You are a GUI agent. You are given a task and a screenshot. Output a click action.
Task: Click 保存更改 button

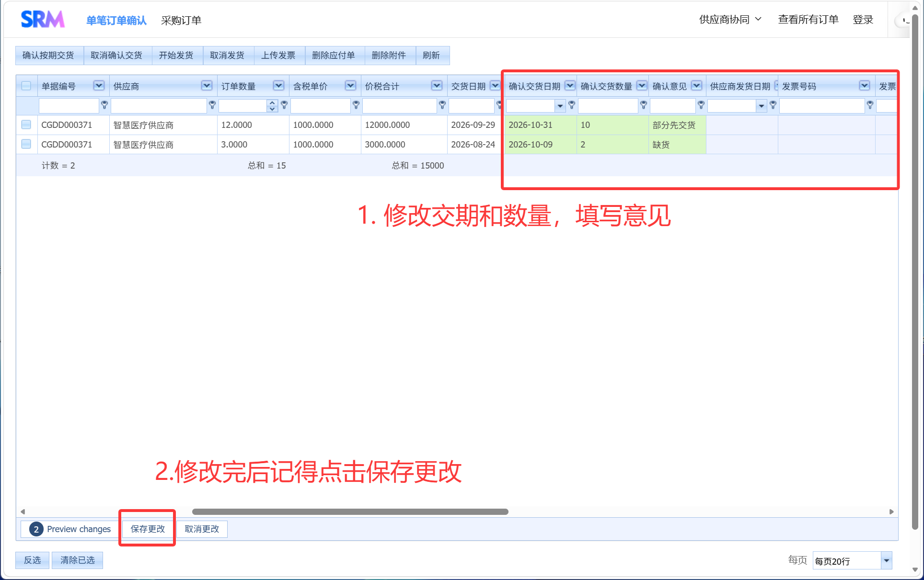(x=148, y=529)
